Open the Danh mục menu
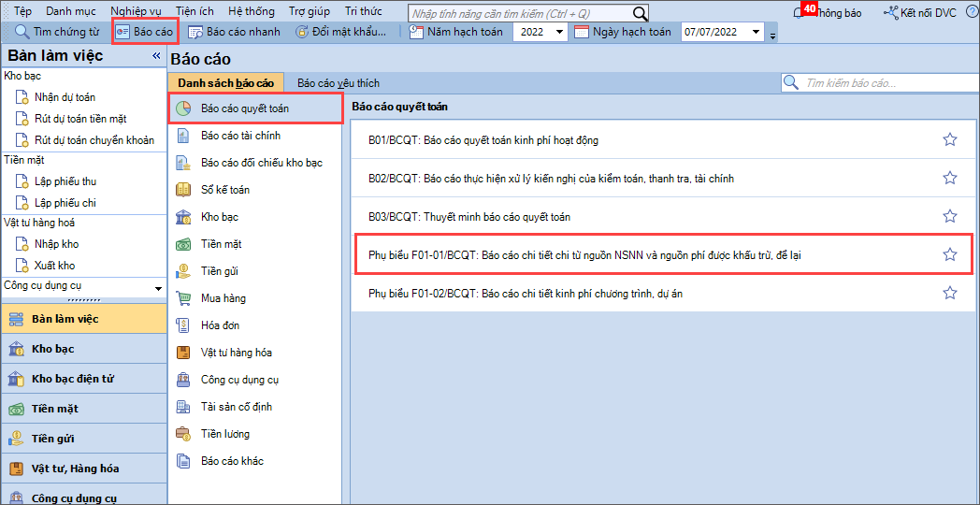Screen dimensions: 980x505 pyautogui.click(x=72, y=12)
